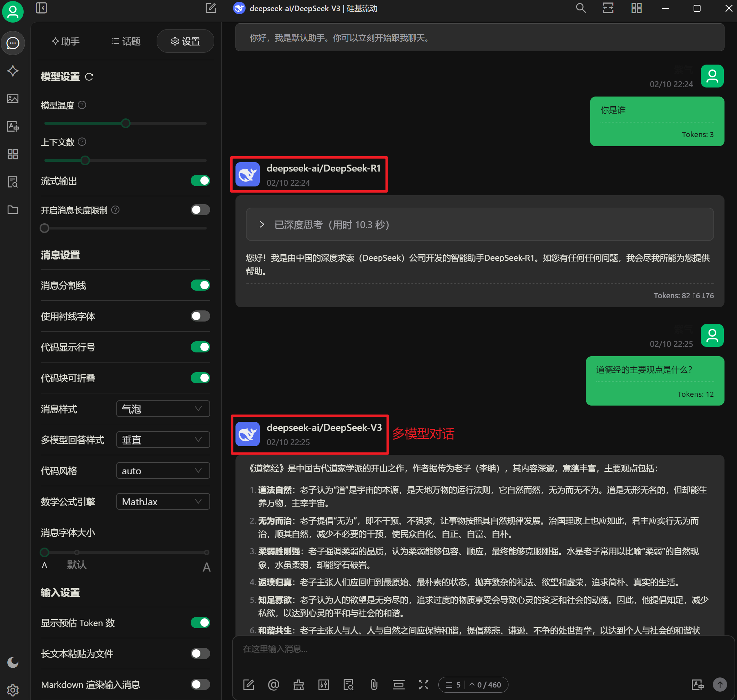Image resolution: width=737 pixels, height=700 pixels.
Task: Open 数学公式引擎 dropdown showing MathJax
Action: click(x=163, y=501)
